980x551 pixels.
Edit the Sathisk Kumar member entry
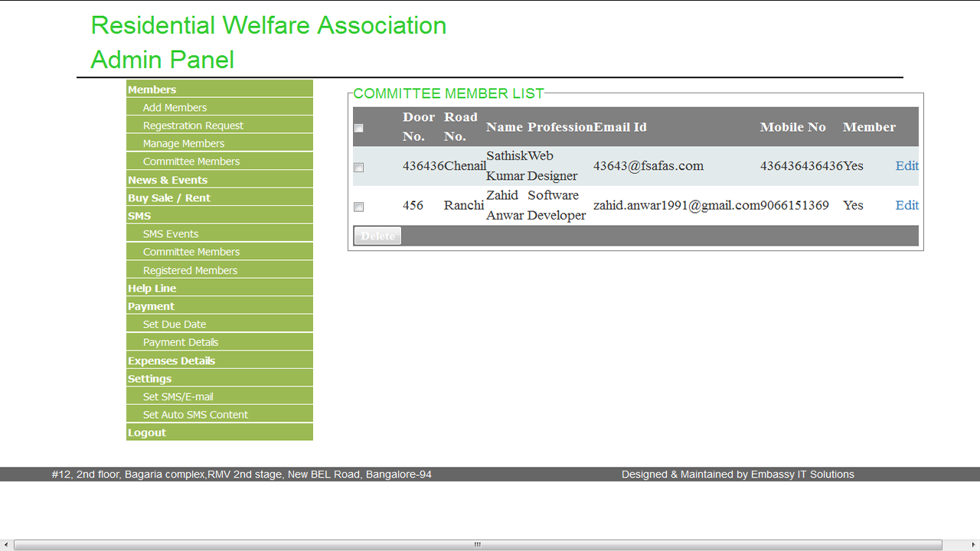[x=906, y=166]
